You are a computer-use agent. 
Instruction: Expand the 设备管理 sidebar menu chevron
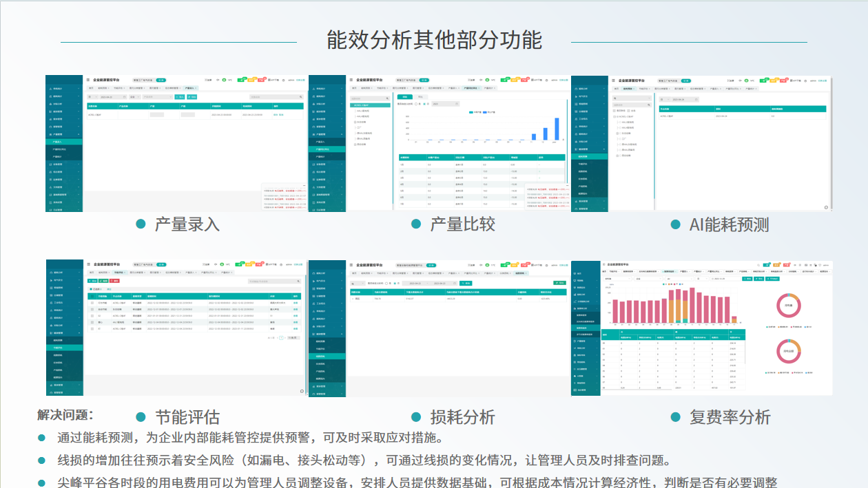click(79, 165)
